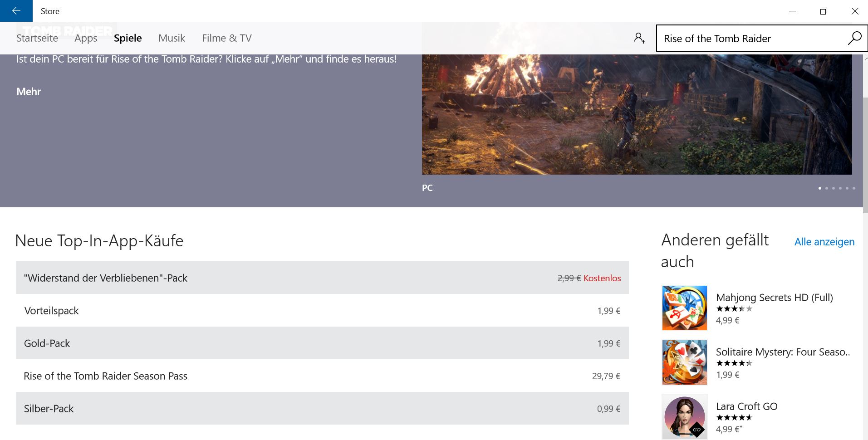Open Mahjong Secrets HD app icon
Viewport: 868px width, 440px height.
tap(684, 308)
